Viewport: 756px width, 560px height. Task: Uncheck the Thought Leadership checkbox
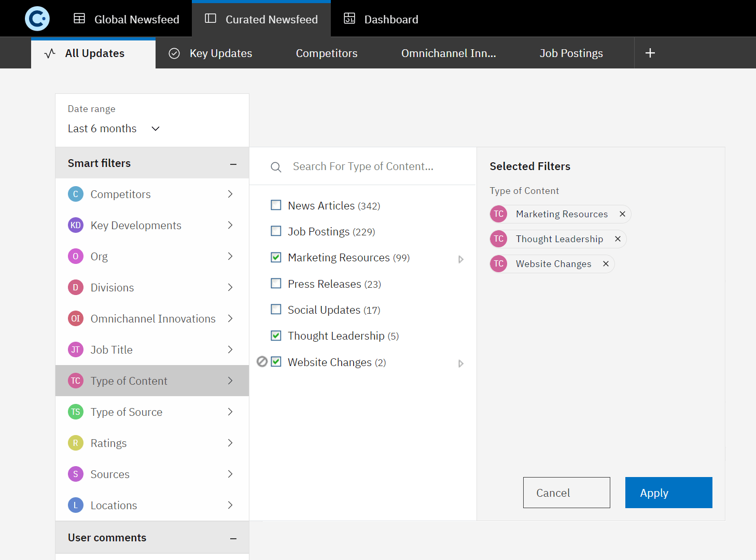pyautogui.click(x=276, y=335)
